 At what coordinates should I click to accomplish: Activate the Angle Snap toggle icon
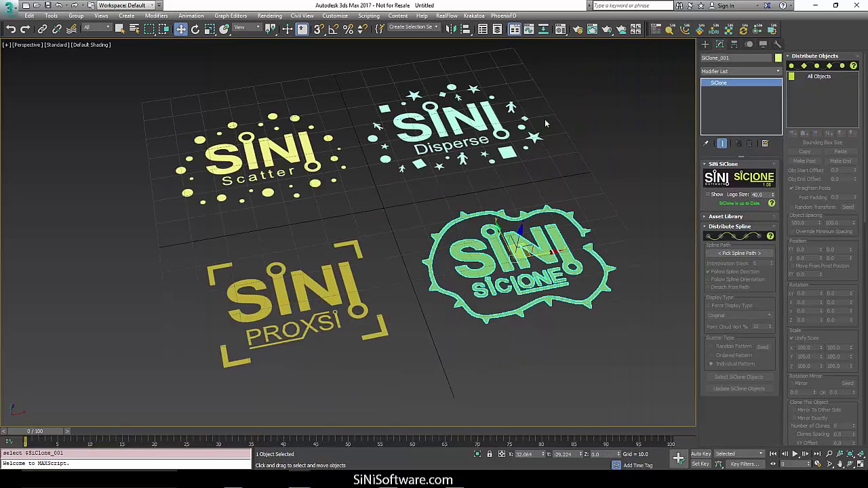pyautogui.click(x=333, y=29)
